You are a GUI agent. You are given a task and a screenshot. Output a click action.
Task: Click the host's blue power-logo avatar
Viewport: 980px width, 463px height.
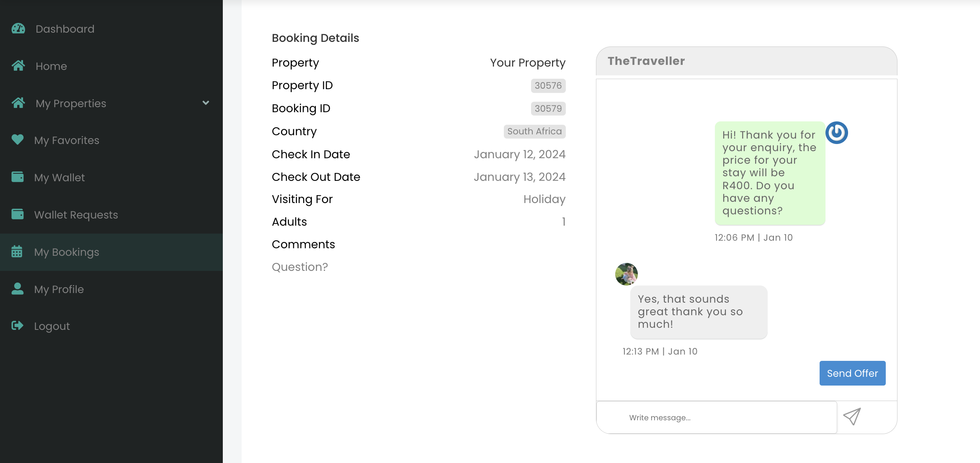(837, 133)
